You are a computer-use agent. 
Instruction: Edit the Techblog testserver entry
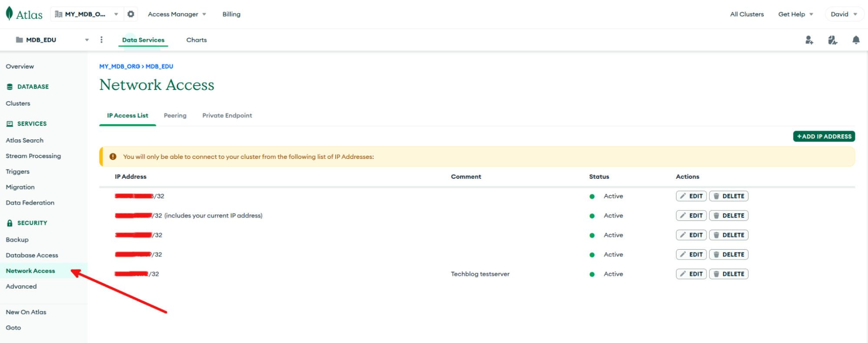pos(691,274)
